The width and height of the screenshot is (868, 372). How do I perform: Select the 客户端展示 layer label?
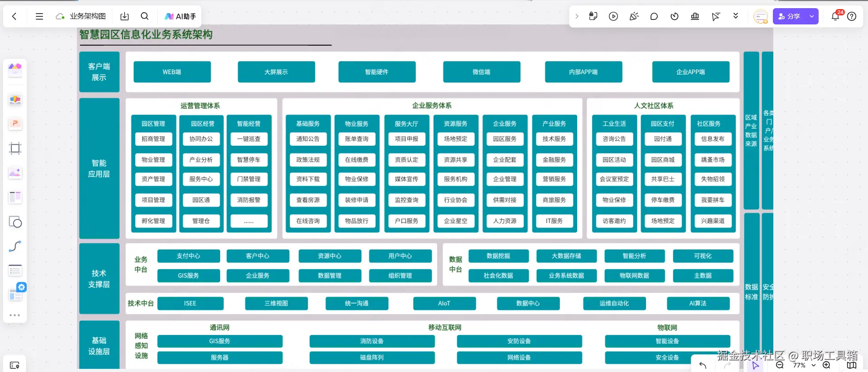pos(99,72)
